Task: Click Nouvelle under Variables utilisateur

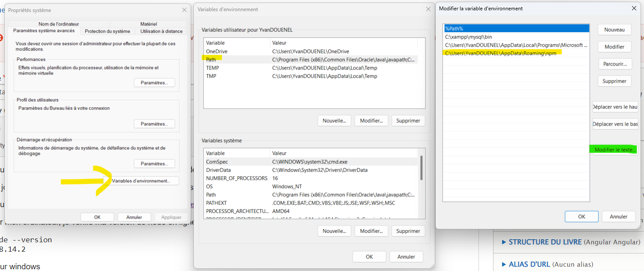Action: [334, 120]
